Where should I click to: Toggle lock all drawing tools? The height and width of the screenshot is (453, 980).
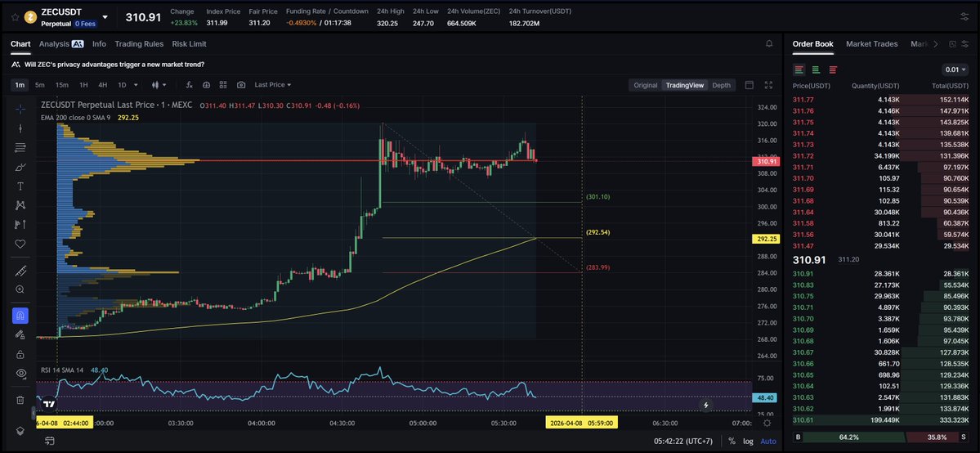[x=20, y=354]
